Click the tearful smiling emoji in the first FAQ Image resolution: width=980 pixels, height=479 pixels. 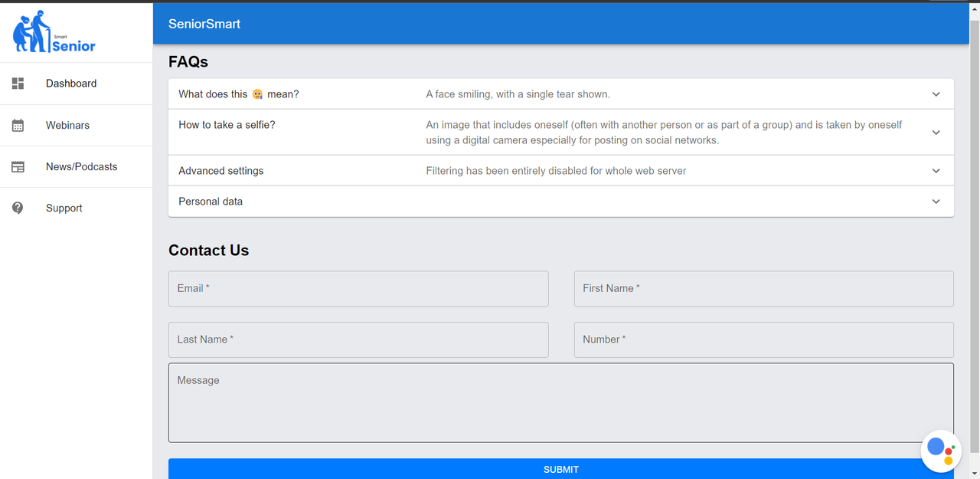(x=257, y=94)
